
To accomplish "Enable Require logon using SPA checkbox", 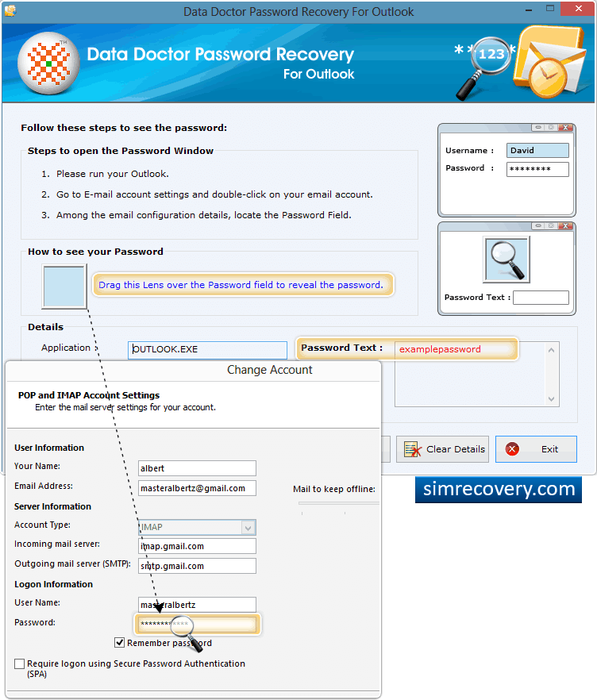I will click(19, 663).
